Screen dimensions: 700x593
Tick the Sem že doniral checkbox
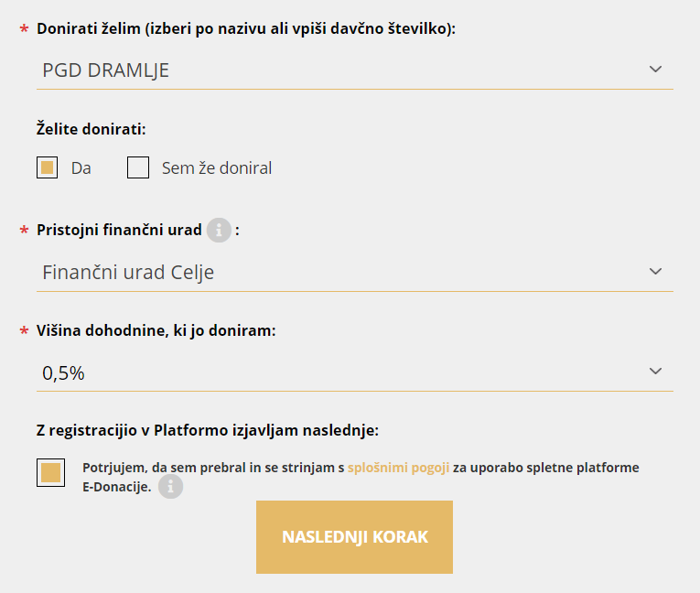pos(138,168)
